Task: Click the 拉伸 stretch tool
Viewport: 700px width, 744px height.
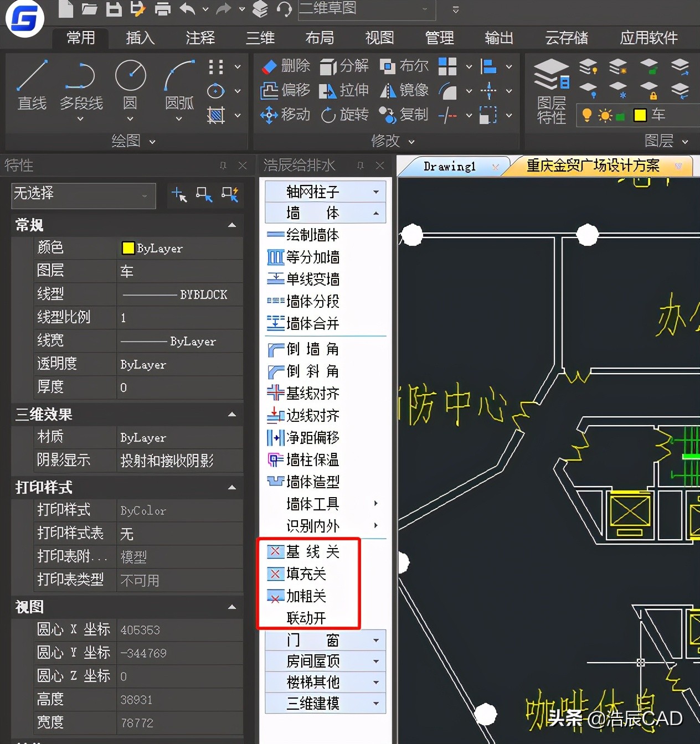Action: tap(344, 90)
